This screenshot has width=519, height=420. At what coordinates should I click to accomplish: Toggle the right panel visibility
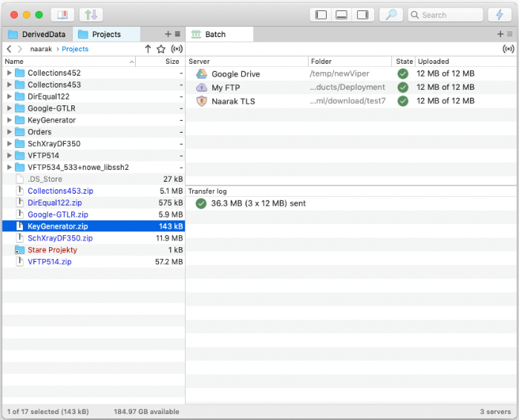pyautogui.click(x=362, y=15)
